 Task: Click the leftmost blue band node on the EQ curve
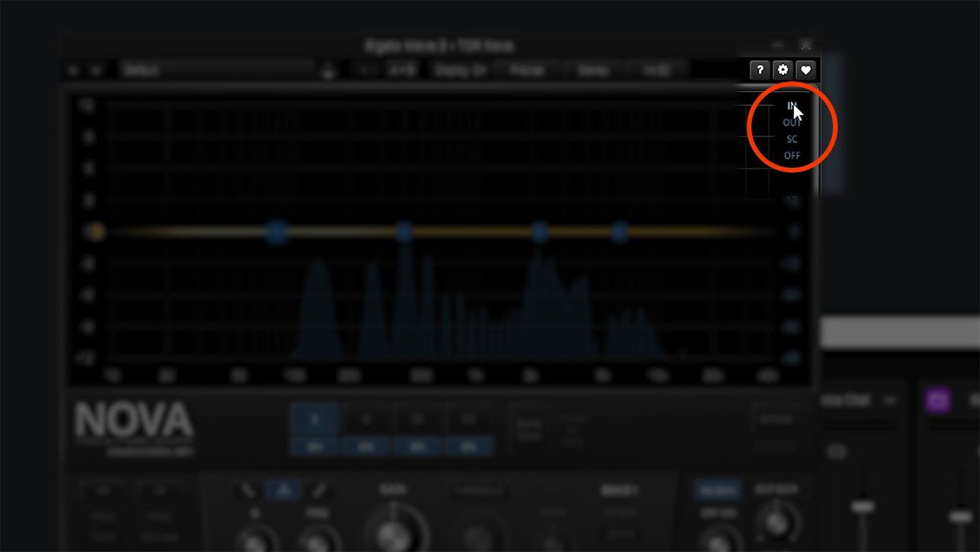click(x=277, y=233)
